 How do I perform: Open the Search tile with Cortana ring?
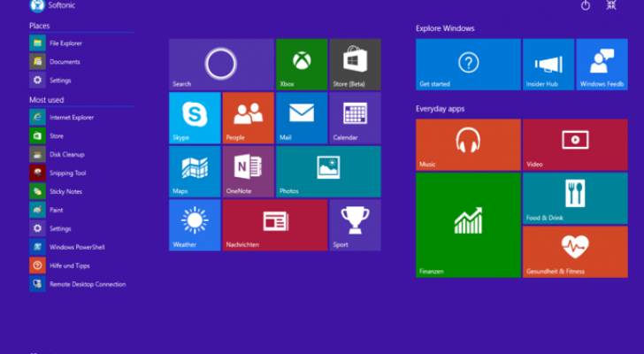click(221, 65)
